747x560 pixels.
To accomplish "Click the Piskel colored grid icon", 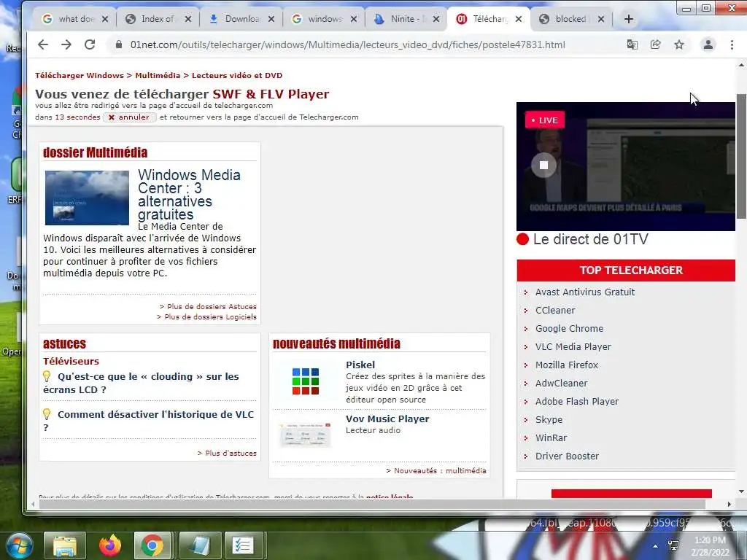I will (306, 381).
